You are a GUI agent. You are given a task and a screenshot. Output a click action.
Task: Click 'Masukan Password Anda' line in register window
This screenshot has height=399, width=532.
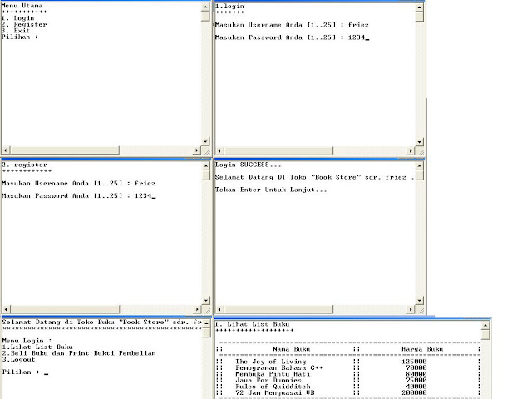[x=78, y=196]
